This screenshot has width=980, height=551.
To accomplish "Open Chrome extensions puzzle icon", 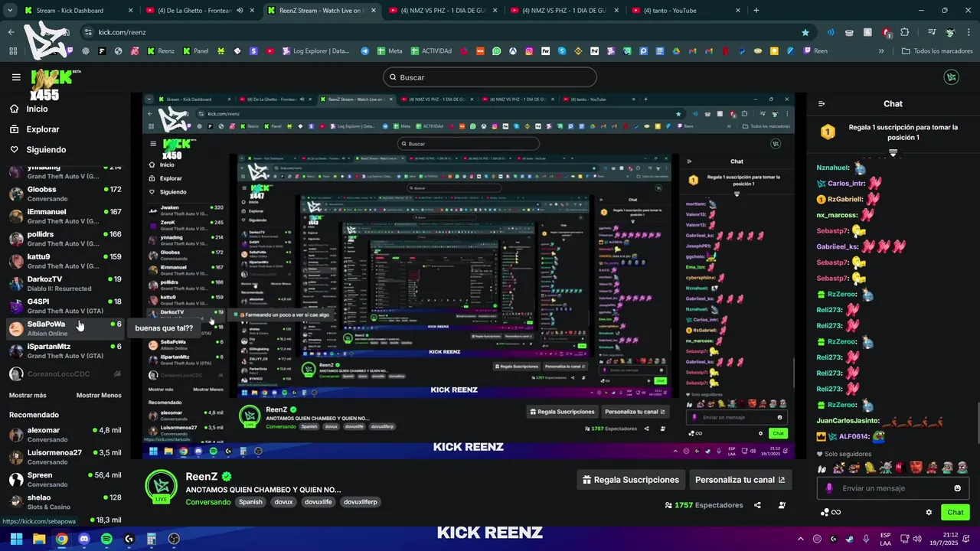I will (x=904, y=32).
